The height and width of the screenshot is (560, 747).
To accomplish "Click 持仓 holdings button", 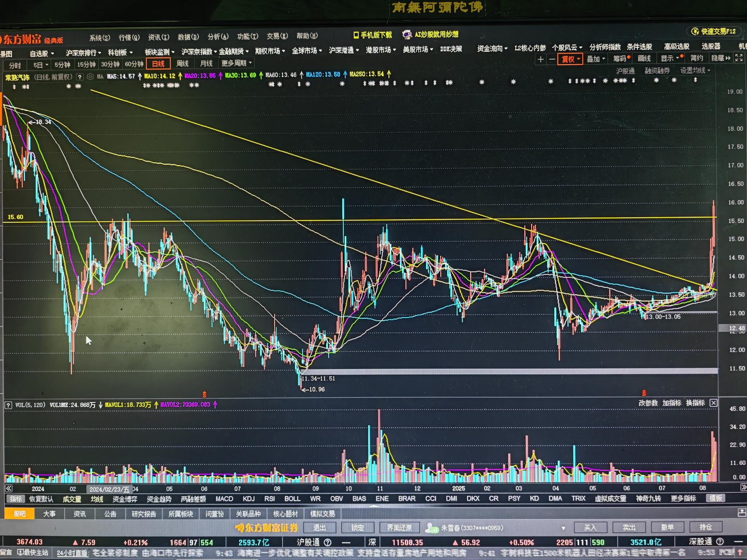I will 705,527.
